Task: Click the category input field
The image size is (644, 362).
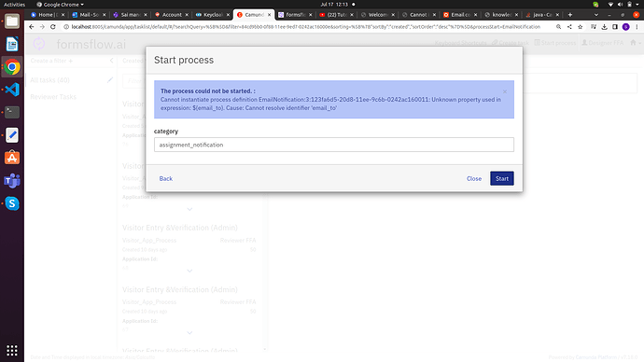Action: (x=334, y=145)
